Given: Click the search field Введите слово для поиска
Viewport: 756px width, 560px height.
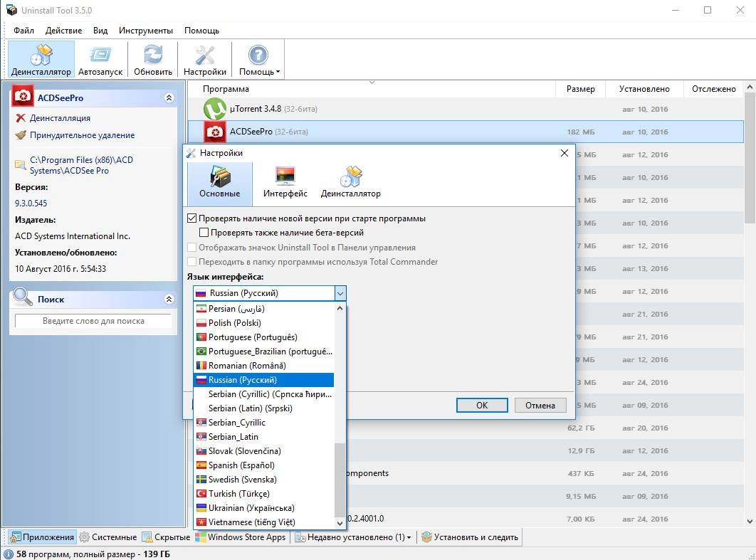Looking at the screenshot, I should pos(93,321).
